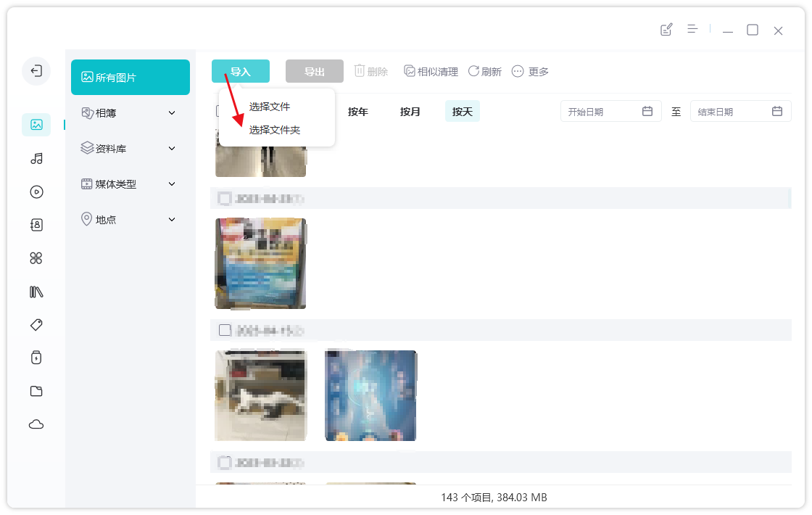This screenshot has height=515, width=812.
Task: Go to Contacts icon in sidebar
Action: [x=36, y=225]
